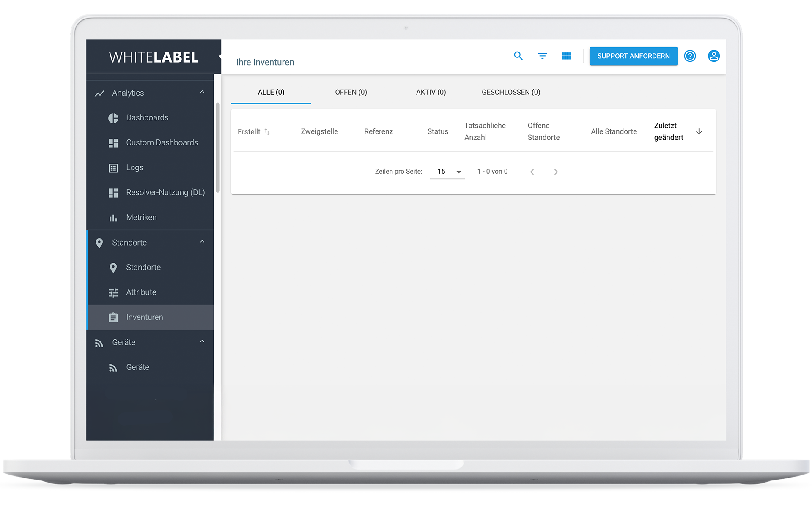The width and height of the screenshot is (812, 505).
Task: Switch to the OFFEN (0) tab
Action: pos(351,92)
